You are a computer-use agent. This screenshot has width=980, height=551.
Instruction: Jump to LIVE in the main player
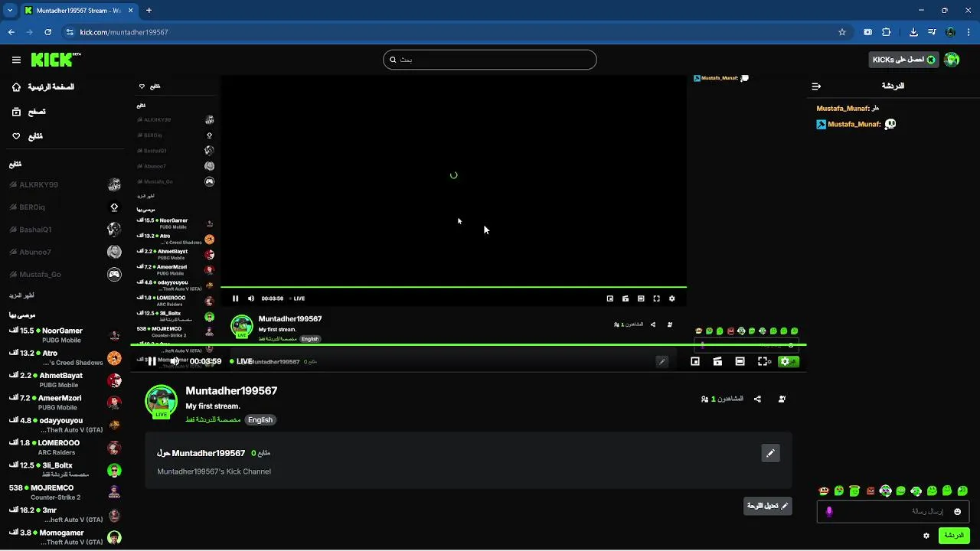coord(241,361)
